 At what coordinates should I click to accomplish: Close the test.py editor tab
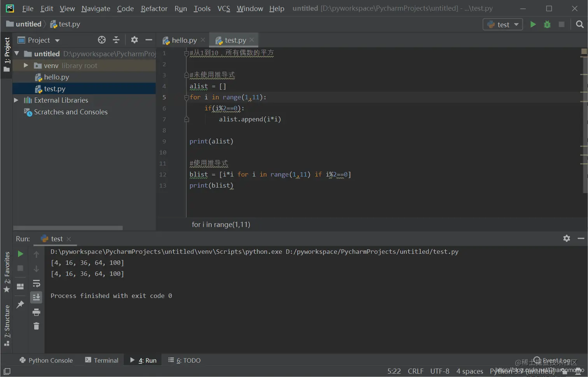(252, 40)
